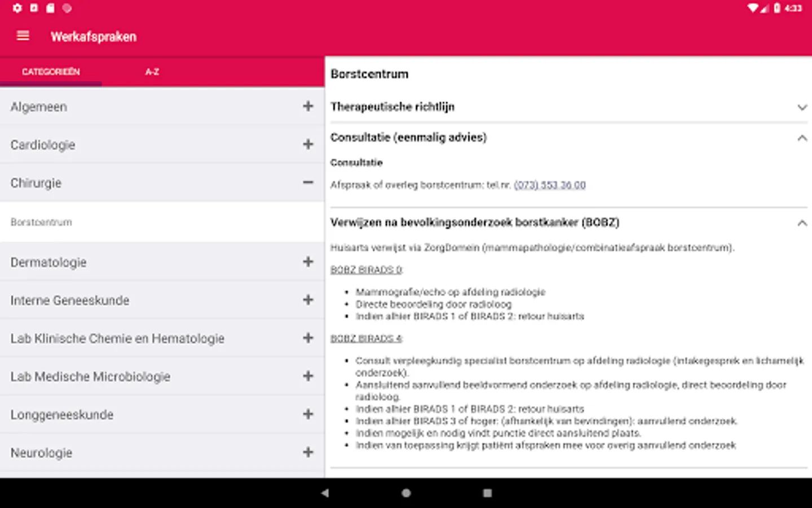Tap the Android home button
Screen dimensions: 812x508
pos(406,493)
